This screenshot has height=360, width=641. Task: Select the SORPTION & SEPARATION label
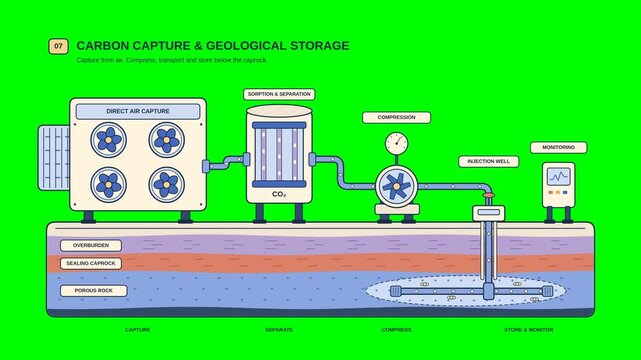[x=279, y=94]
